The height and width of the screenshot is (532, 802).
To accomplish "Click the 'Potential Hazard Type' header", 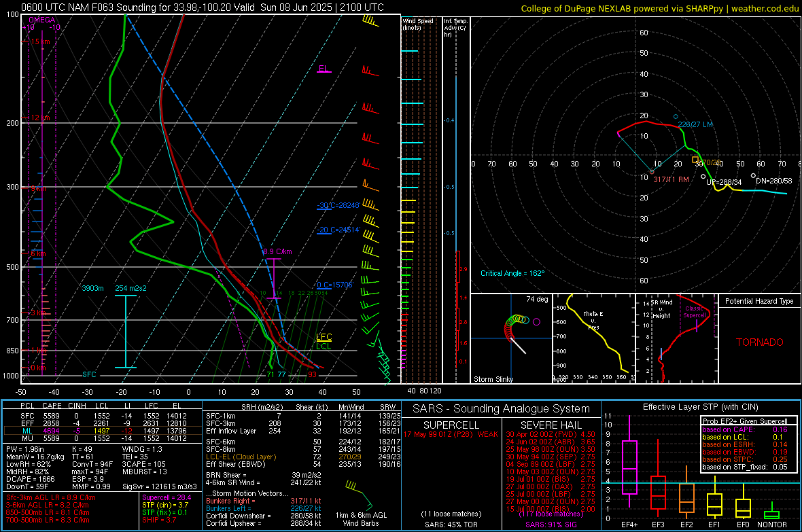I will pos(759,301).
